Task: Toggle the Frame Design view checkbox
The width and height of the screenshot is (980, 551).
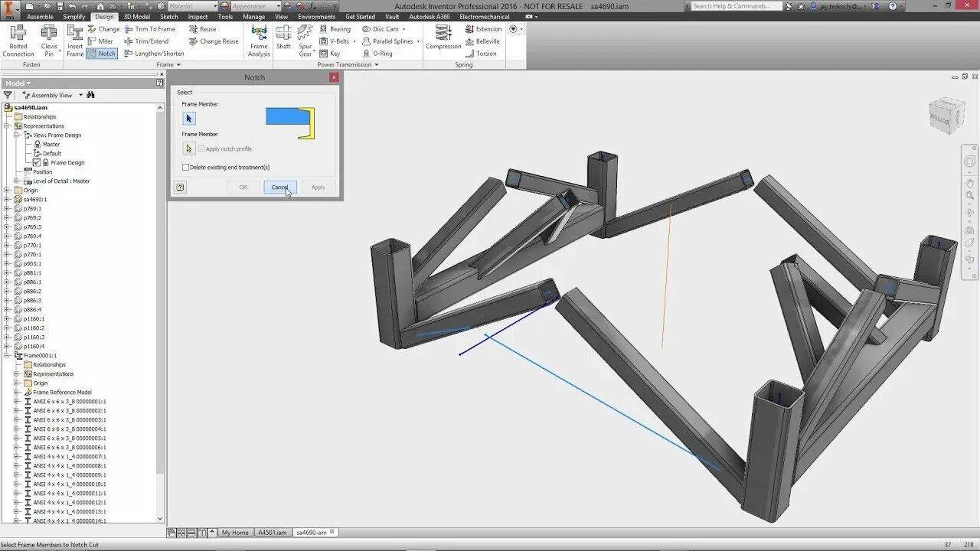Action: pyautogui.click(x=37, y=162)
